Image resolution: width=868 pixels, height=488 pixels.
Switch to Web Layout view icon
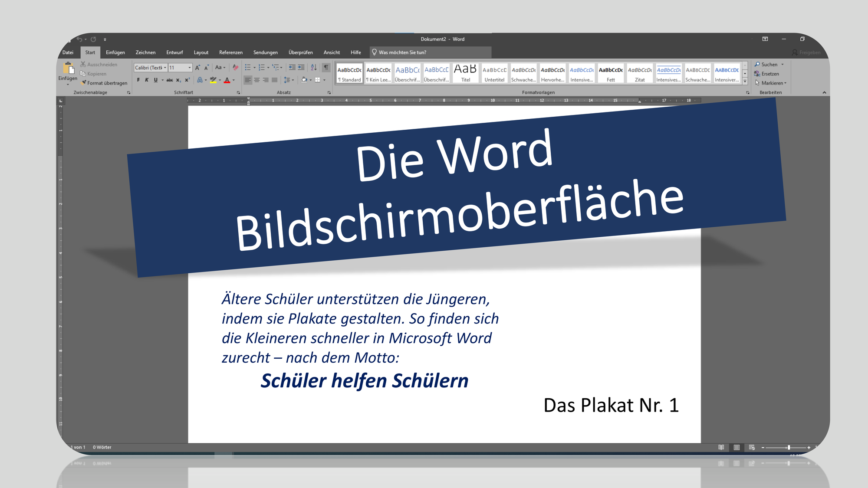point(752,447)
